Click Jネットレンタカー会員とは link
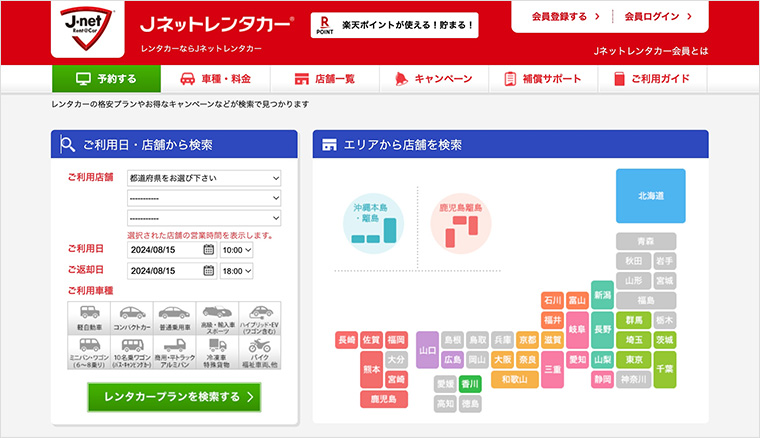 (650, 51)
